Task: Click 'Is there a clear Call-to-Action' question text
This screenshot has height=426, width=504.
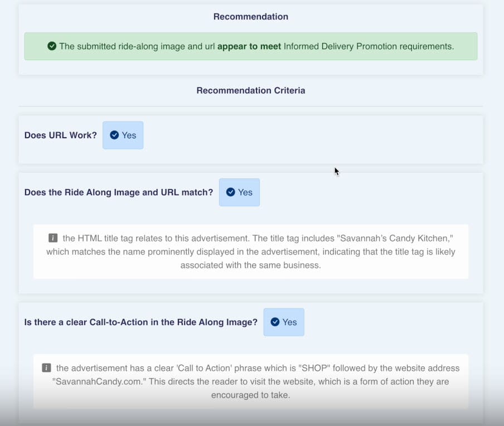Action: coord(141,322)
